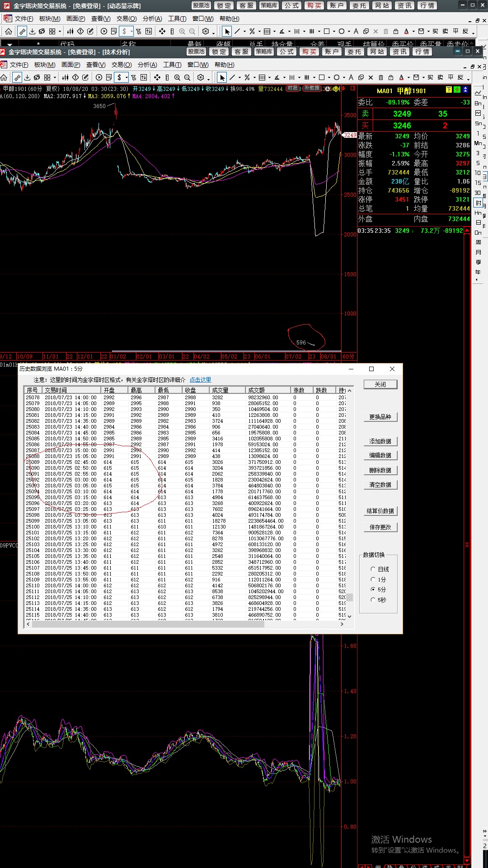Viewport: 488px width, 868px height.
Task: Click the play circle icon in 技术分析 toolbar
Action: (x=99, y=77)
